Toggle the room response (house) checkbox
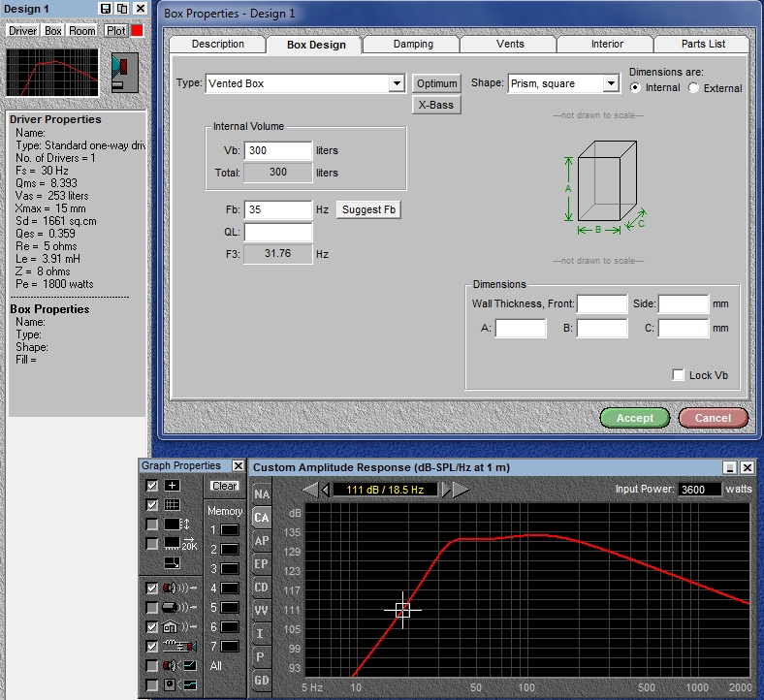Screen dimensions: 764x700 (x=152, y=626)
